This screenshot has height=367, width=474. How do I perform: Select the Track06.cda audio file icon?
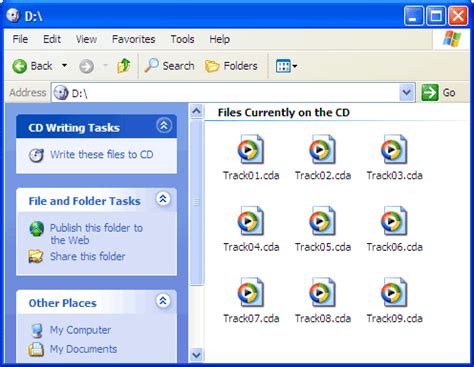coord(394,221)
